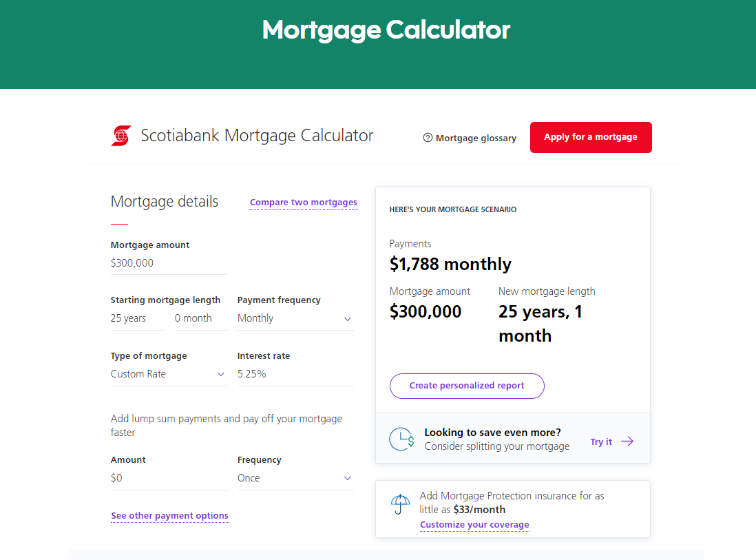
Task: Click the Try it link
Action: [601, 442]
